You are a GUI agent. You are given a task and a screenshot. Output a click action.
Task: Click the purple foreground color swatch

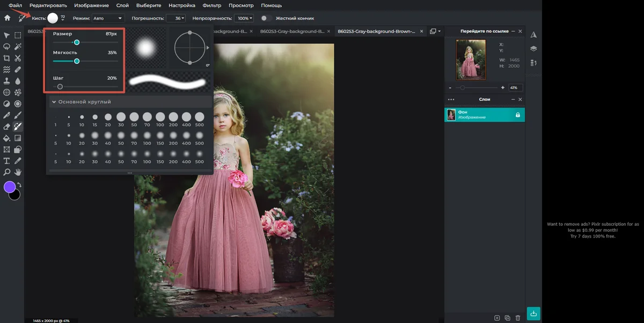click(x=10, y=186)
